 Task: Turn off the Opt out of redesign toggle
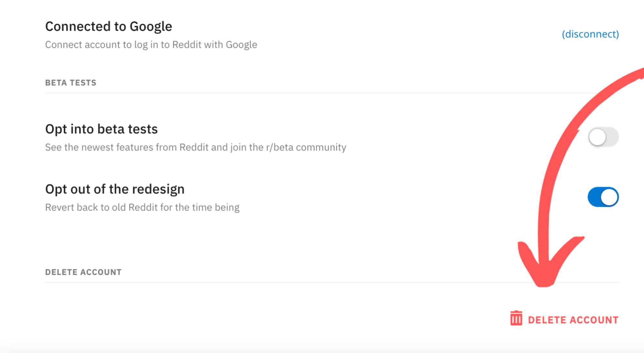603,197
